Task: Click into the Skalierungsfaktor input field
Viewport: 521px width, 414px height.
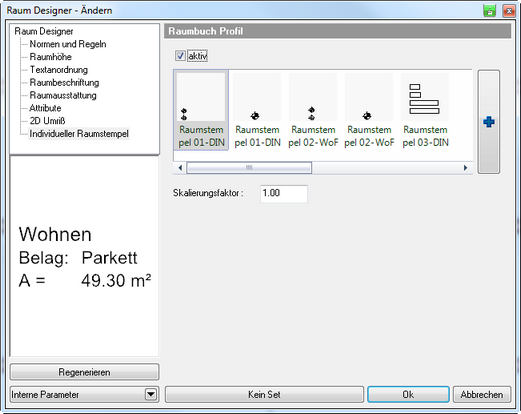Action: click(x=284, y=194)
